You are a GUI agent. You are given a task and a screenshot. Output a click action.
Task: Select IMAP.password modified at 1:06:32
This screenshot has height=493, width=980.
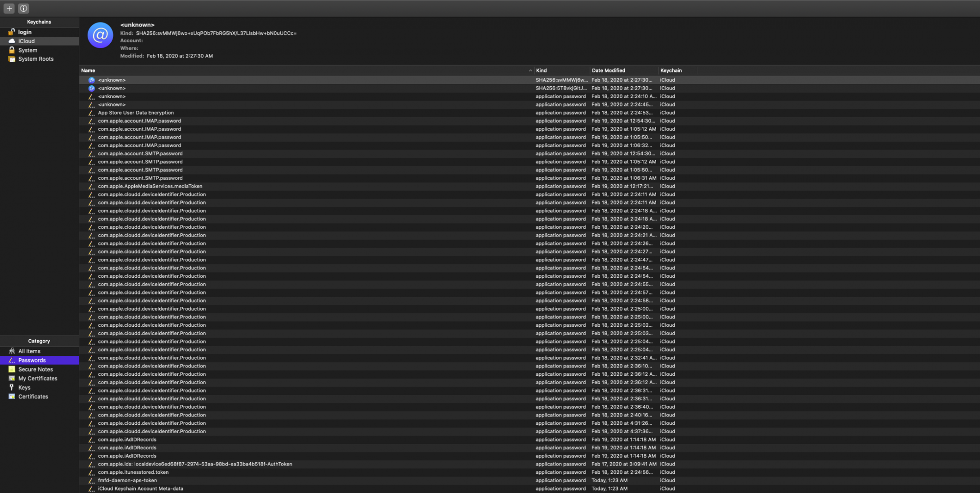[529, 146]
